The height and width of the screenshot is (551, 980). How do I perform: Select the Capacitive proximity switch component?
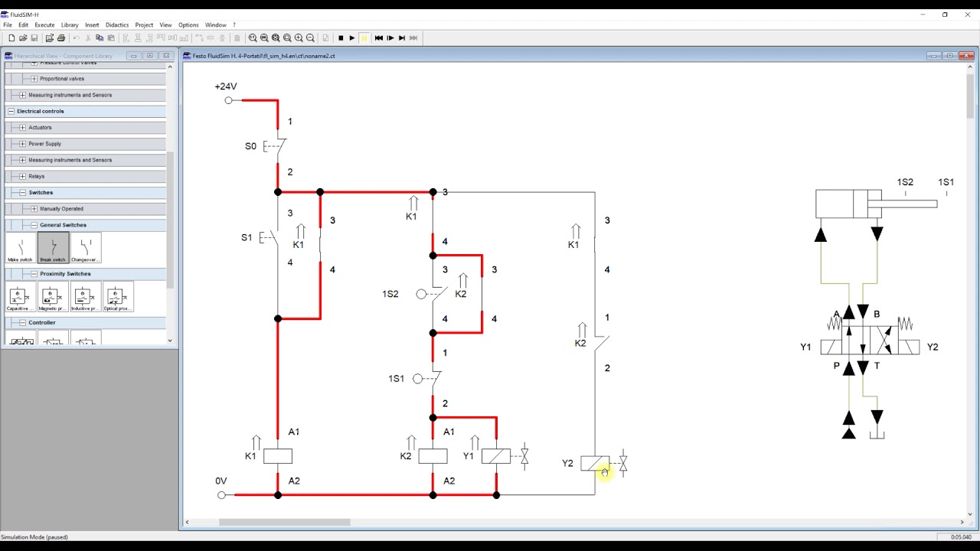tap(21, 297)
